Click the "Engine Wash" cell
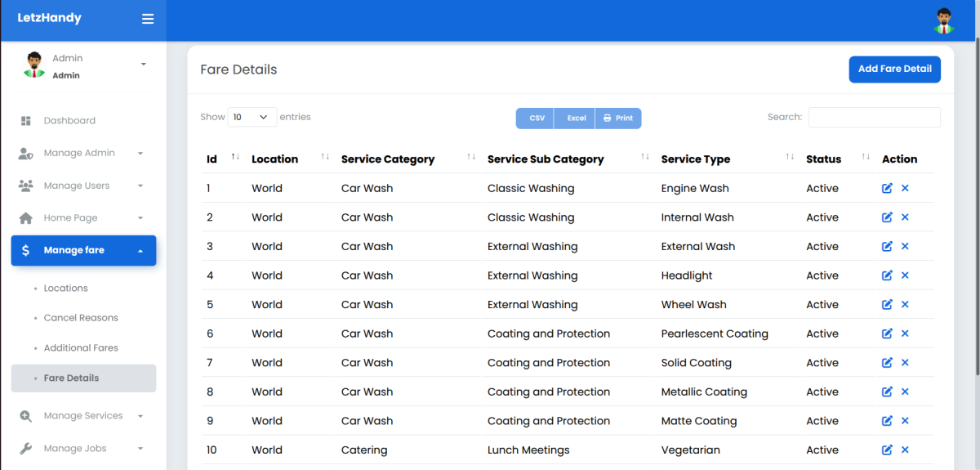Screen dimensions: 980x470 pos(695,188)
